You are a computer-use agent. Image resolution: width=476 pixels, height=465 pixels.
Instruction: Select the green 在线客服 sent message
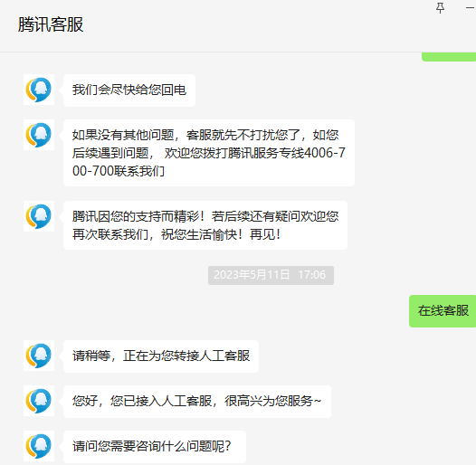point(443,311)
